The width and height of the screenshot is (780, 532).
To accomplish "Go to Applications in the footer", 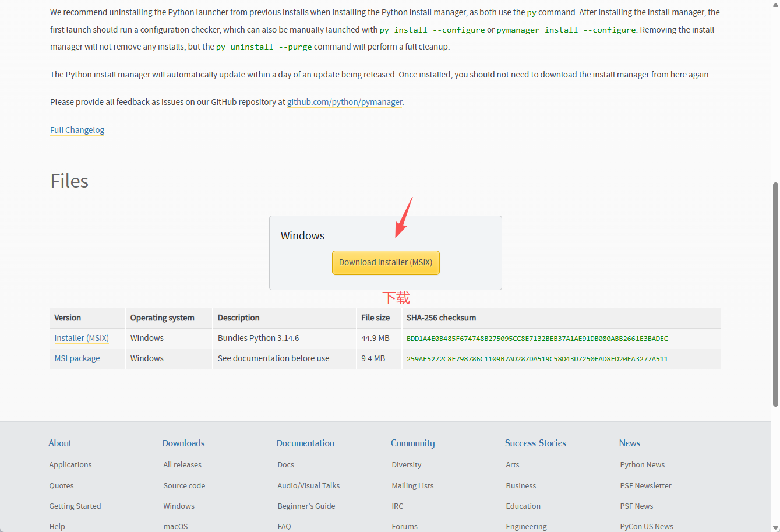I will pyautogui.click(x=70, y=464).
